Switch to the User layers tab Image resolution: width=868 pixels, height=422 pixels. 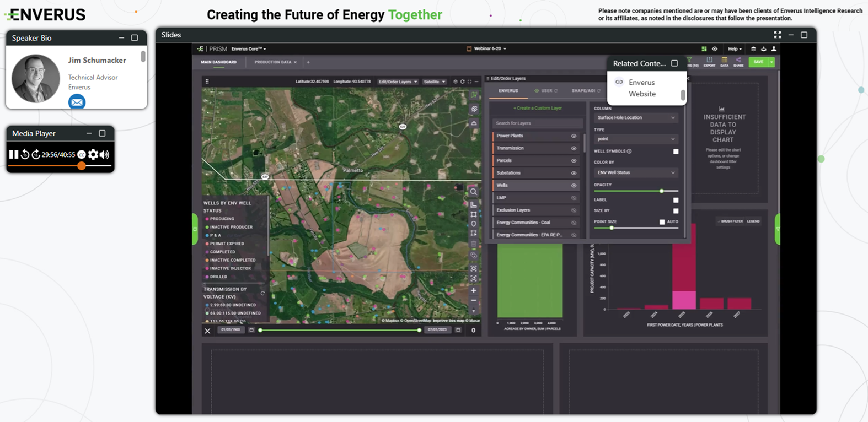[546, 91]
